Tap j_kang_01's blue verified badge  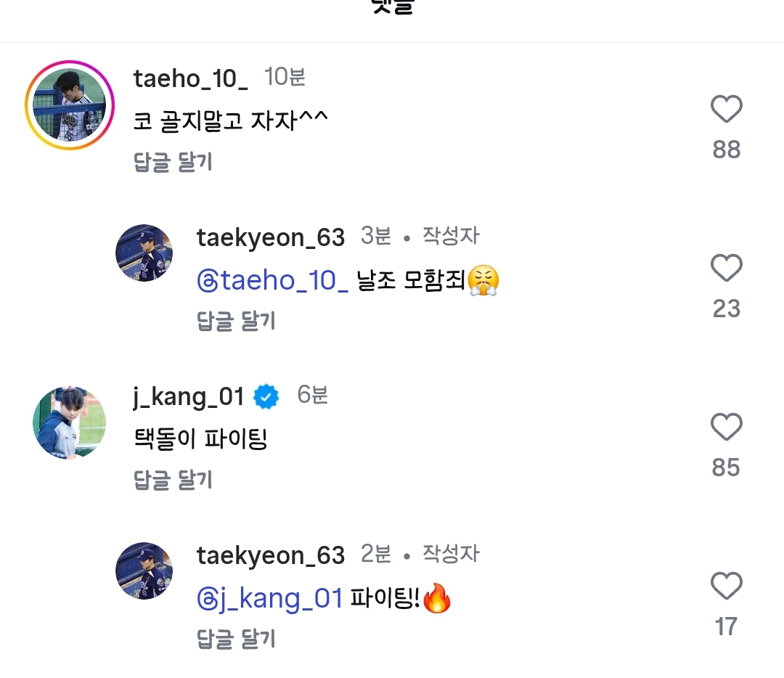(x=266, y=396)
